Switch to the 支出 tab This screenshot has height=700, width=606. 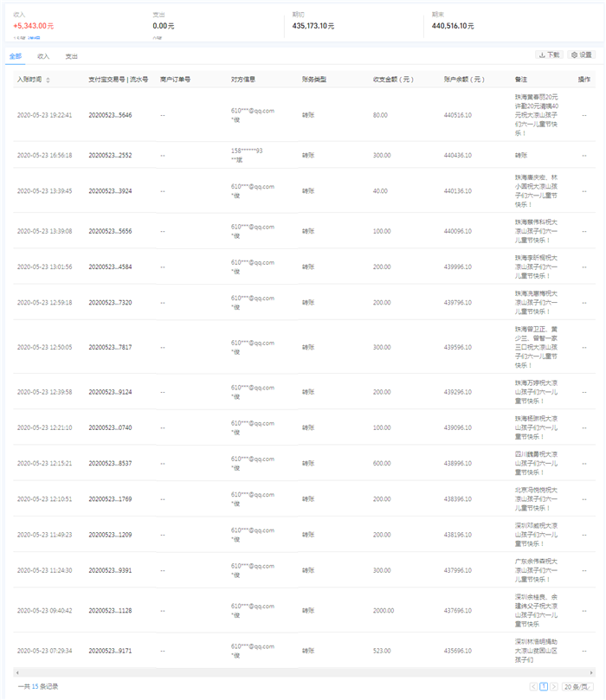(x=71, y=56)
